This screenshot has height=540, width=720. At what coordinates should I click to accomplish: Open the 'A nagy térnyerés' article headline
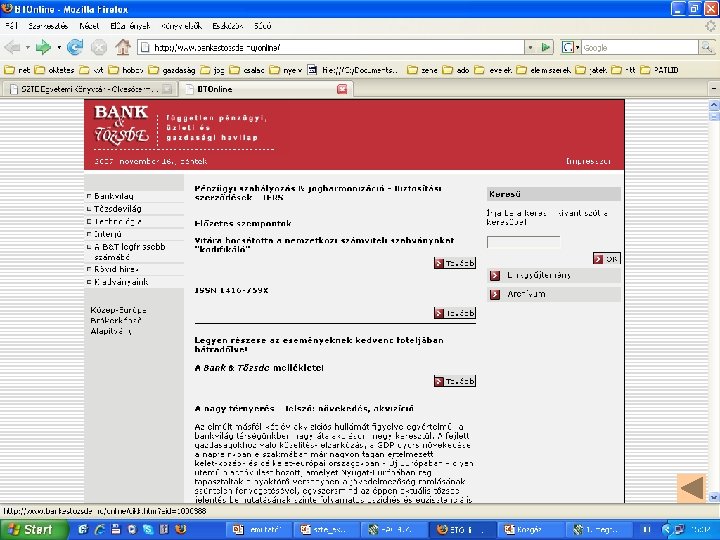304,408
